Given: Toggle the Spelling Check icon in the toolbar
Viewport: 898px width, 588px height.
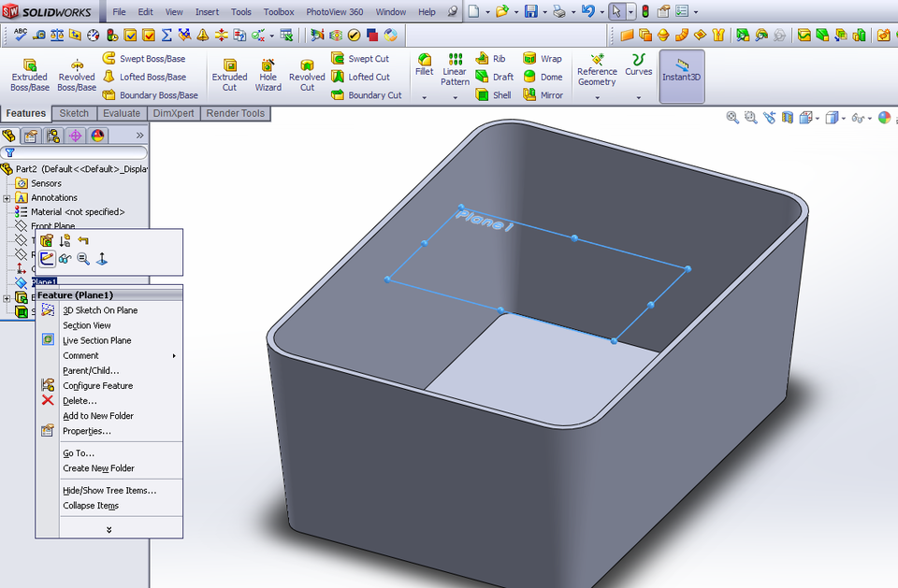Looking at the screenshot, I should [x=21, y=32].
